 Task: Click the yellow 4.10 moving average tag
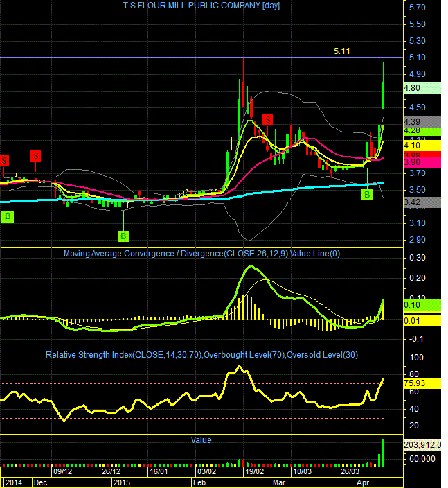(422, 146)
